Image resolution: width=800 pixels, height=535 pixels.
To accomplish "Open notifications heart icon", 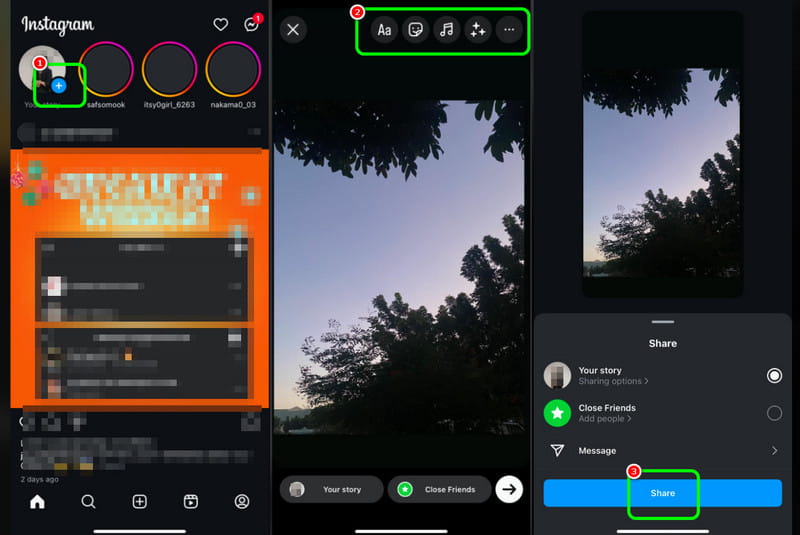I will pyautogui.click(x=221, y=25).
